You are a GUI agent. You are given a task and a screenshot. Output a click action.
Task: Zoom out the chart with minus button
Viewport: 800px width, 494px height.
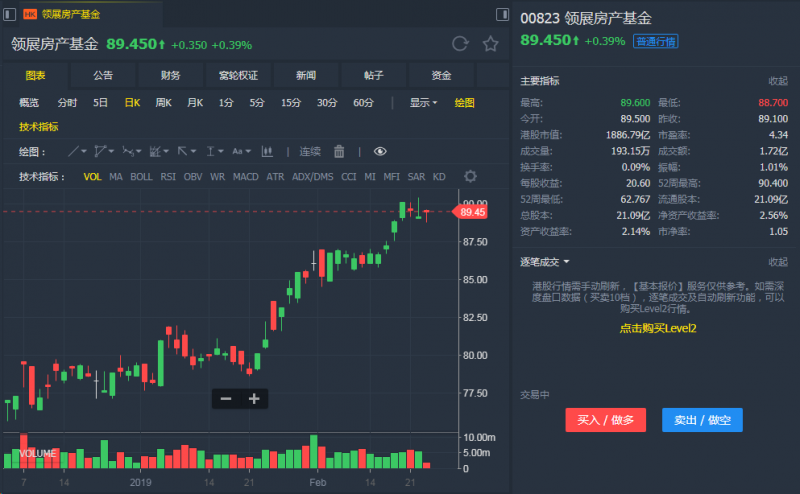click(x=226, y=399)
